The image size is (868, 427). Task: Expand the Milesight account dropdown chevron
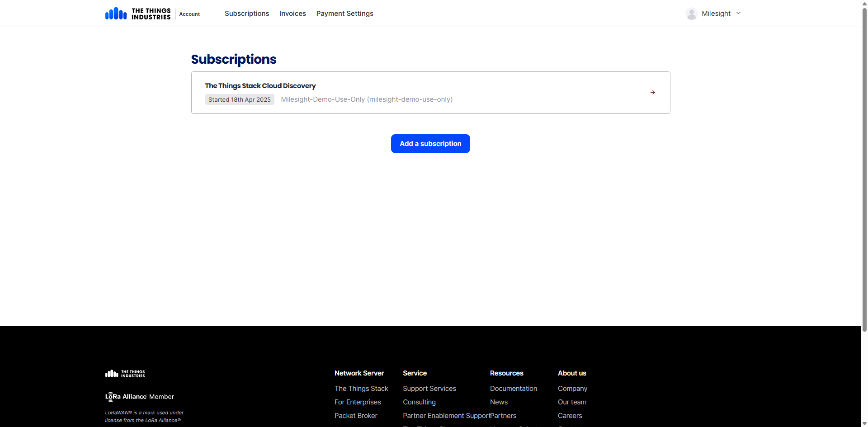coord(738,13)
